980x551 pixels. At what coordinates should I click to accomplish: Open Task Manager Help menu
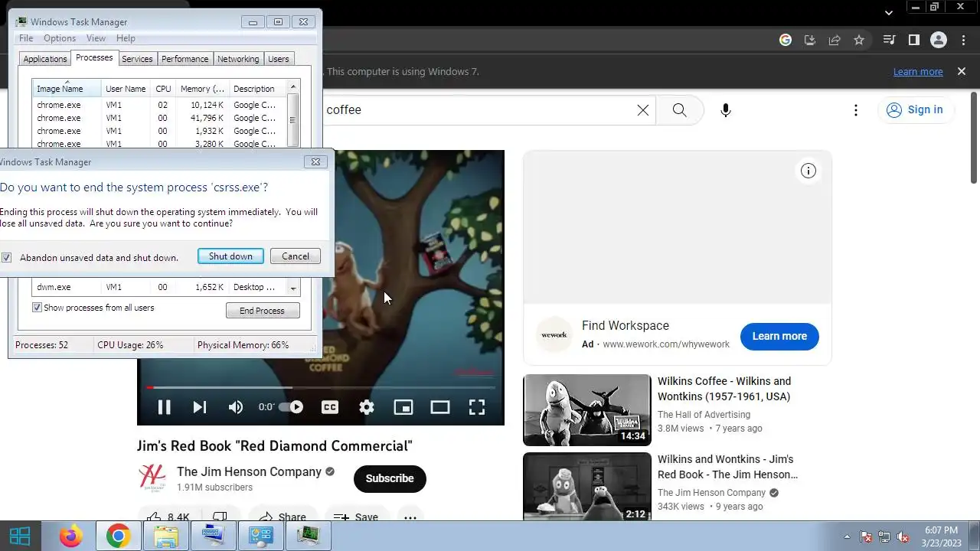tap(126, 38)
